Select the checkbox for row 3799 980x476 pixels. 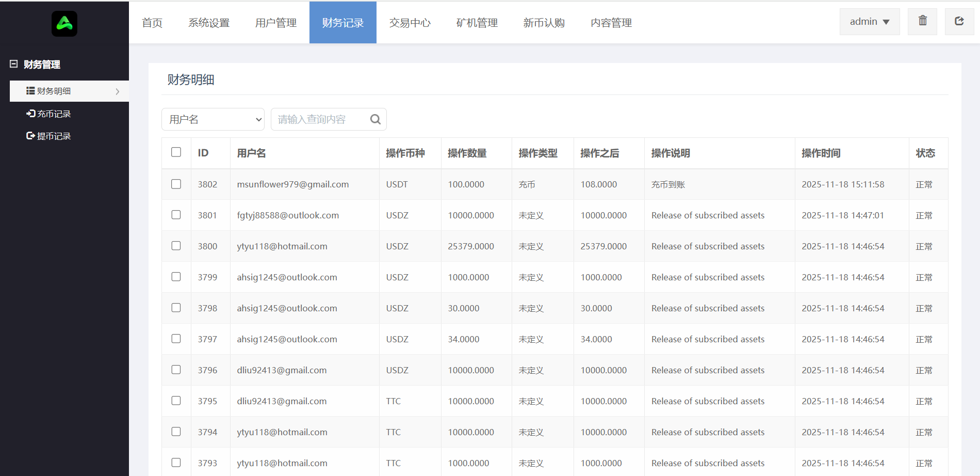[x=176, y=277]
